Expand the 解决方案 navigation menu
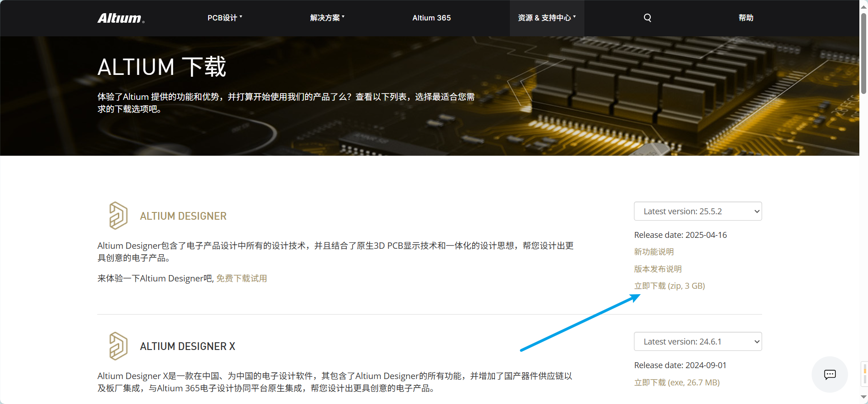 coord(327,18)
